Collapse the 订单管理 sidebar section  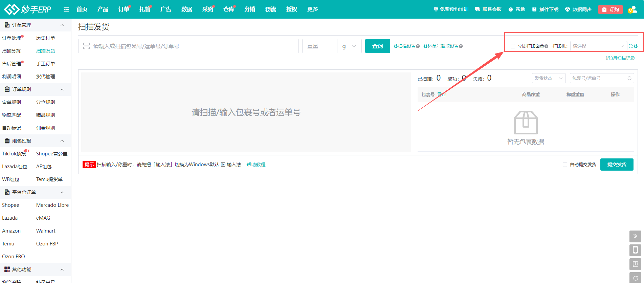click(62, 25)
